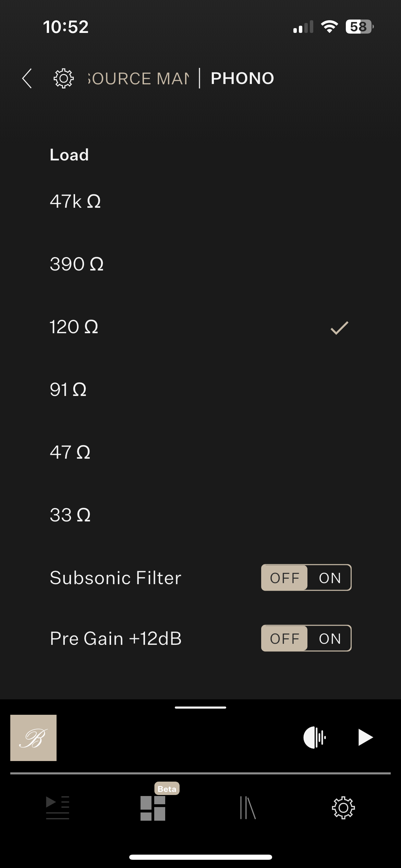Choose the 47 Ω load setting
Image resolution: width=401 pixels, height=868 pixels.
(70, 452)
